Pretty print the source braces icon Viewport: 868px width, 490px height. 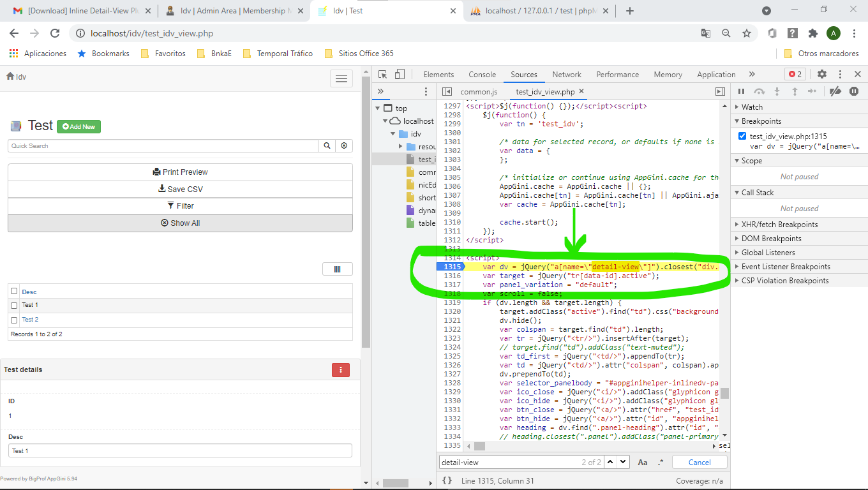(x=447, y=480)
